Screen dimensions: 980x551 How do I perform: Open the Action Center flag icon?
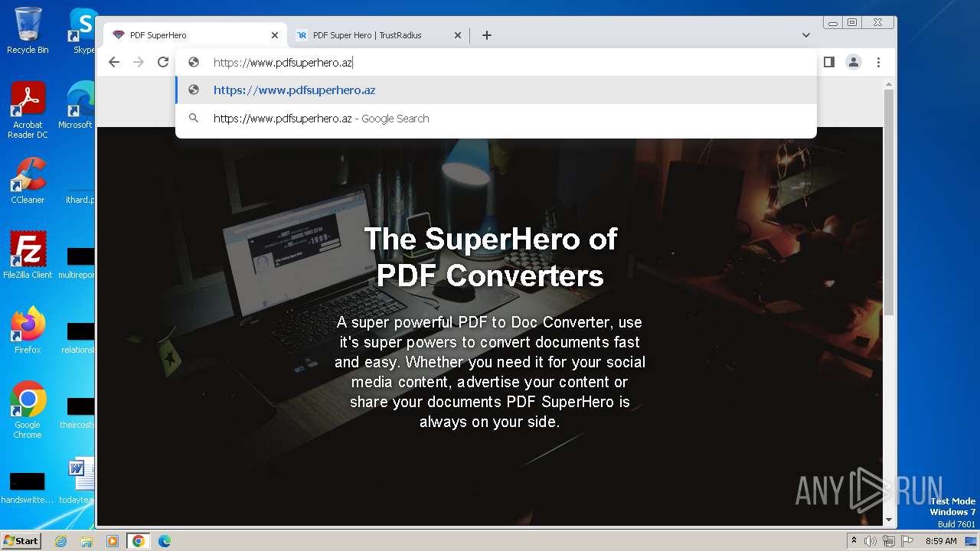(x=907, y=541)
